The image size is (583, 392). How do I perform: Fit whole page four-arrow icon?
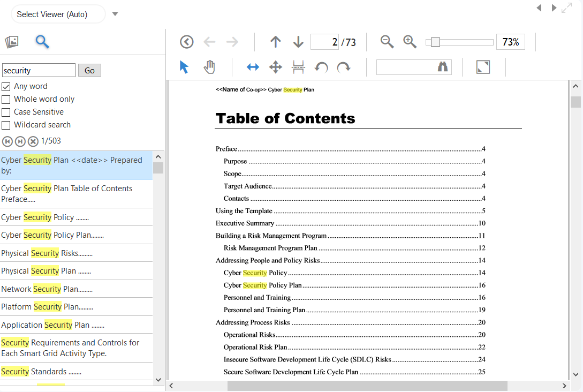point(276,67)
